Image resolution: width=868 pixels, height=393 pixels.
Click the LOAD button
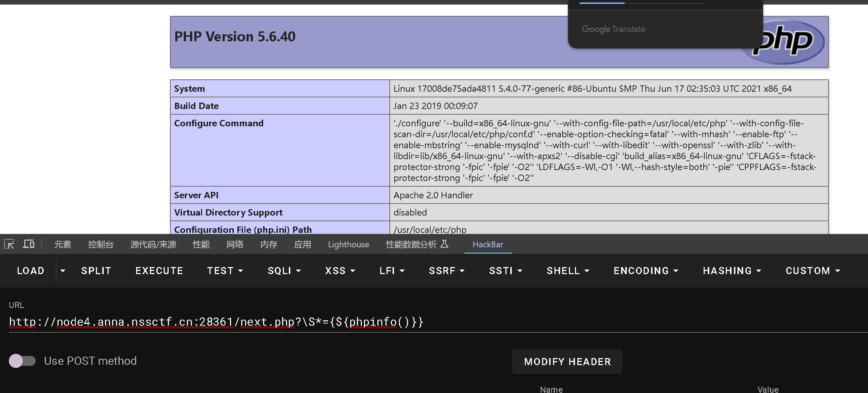pyautogui.click(x=31, y=271)
